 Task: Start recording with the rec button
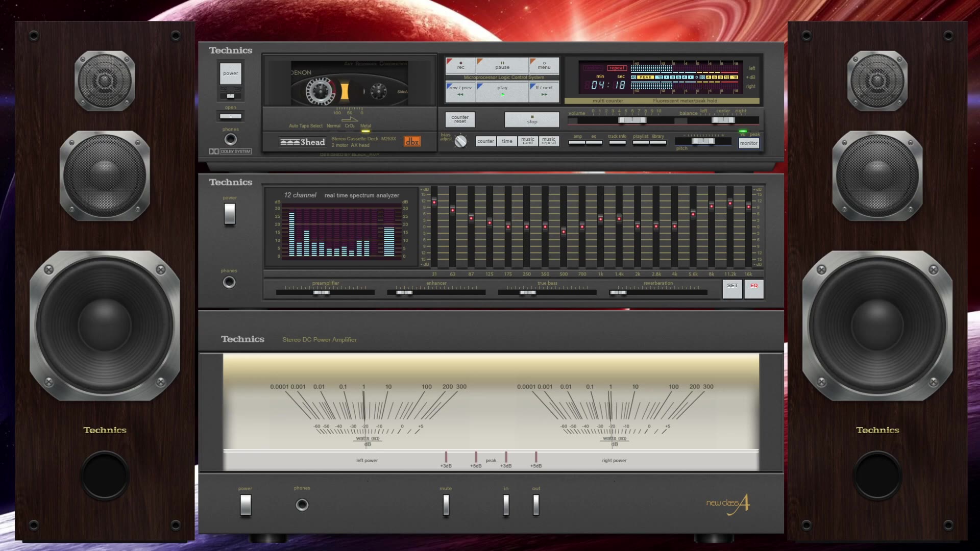click(x=460, y=65)
